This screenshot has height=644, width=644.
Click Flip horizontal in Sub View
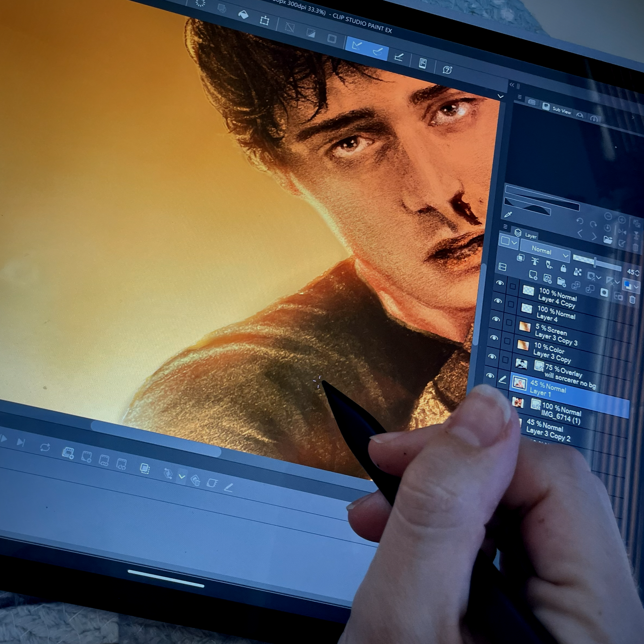click(622, 232)
